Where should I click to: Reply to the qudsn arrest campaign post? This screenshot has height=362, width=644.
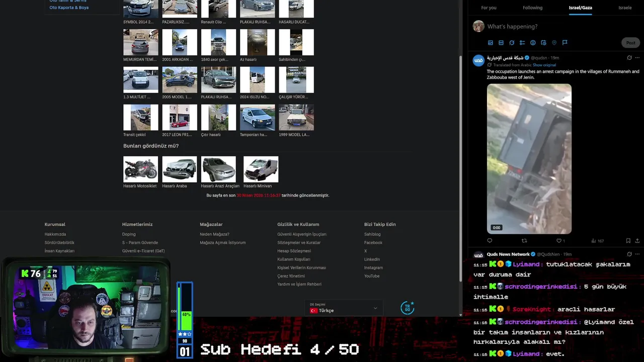(x=490, y=241)
